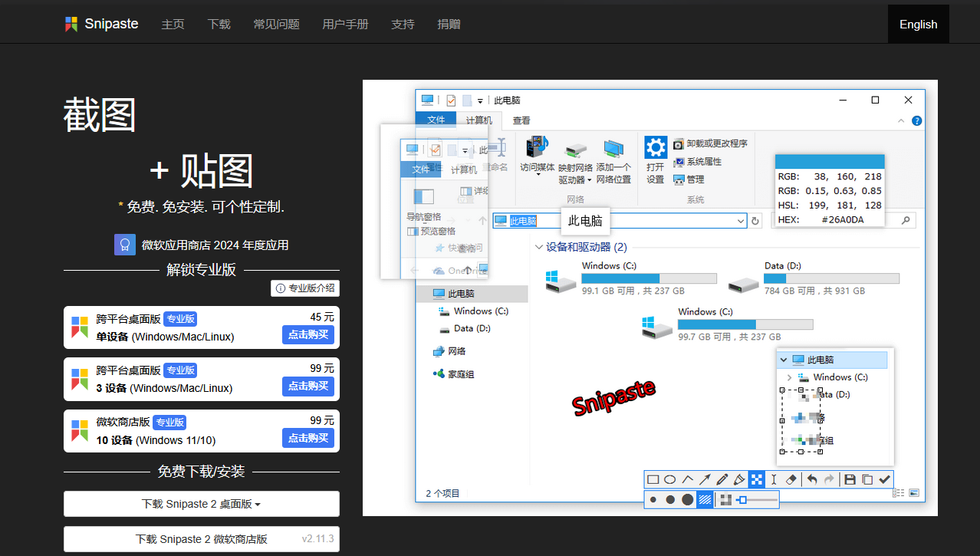
Task: Click the blue color preview swatch
Action: click(x=830, y=161)
